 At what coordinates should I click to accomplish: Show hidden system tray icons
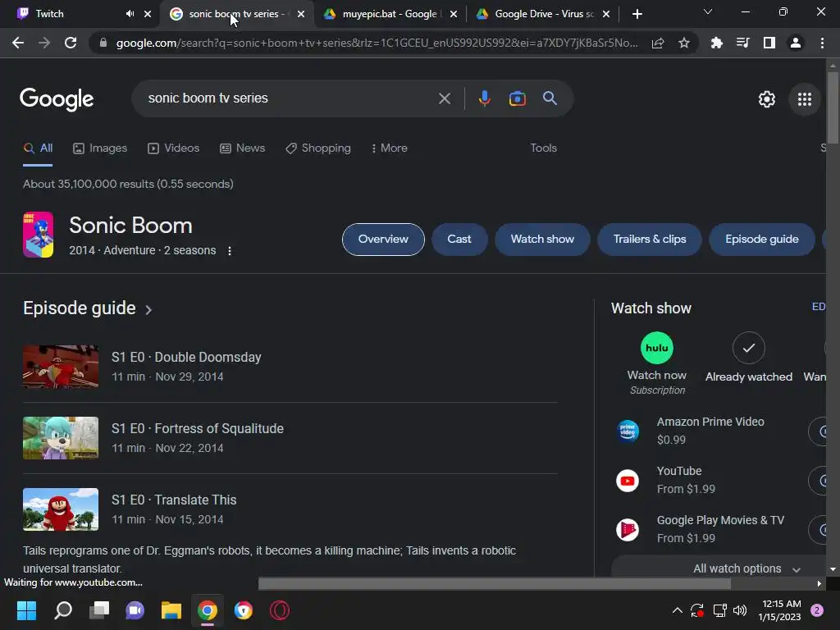click(x=677, y=610)
